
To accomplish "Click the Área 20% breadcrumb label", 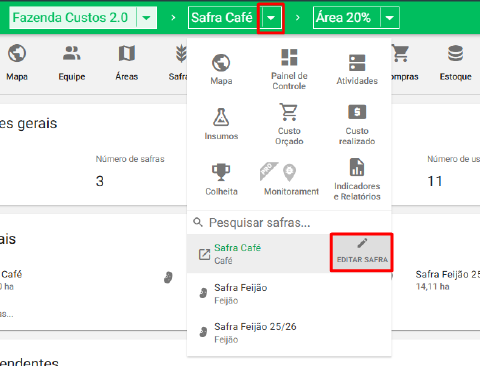I will (343, 17).
